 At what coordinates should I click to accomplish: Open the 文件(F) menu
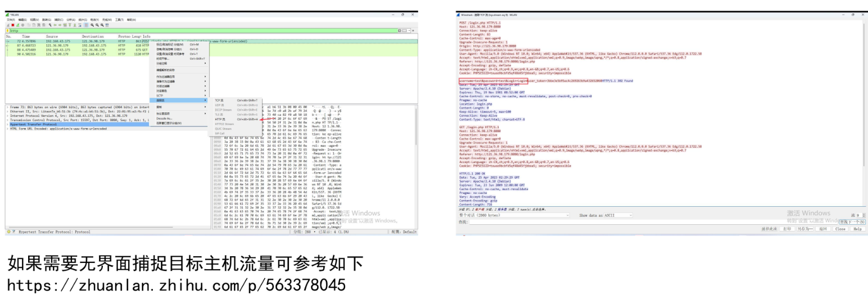pos(11,20)
